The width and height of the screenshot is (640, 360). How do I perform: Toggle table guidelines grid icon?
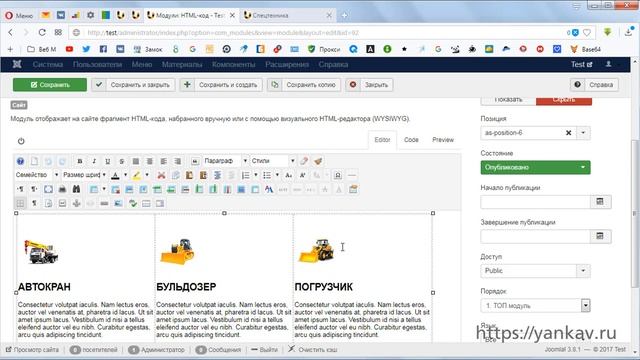pyautogui.click(x=20, y=203)
